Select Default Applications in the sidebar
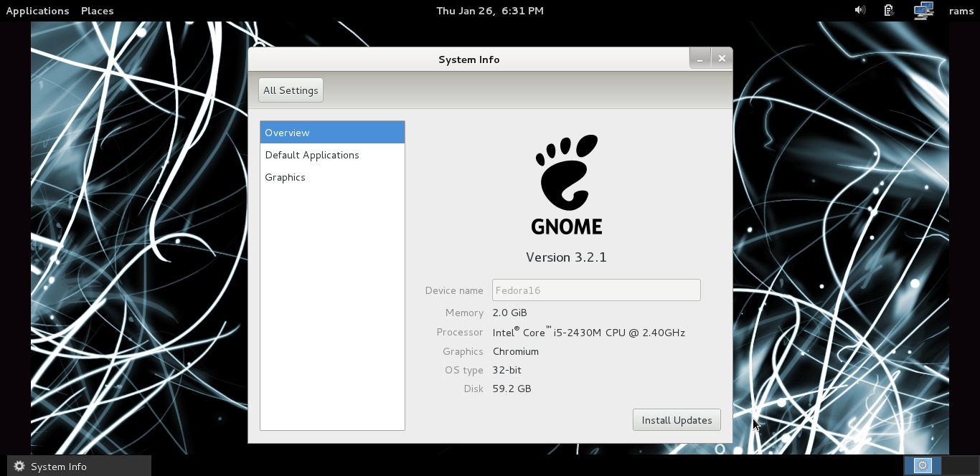This screenshot has width=980, height=476. [x=332, y=155]
